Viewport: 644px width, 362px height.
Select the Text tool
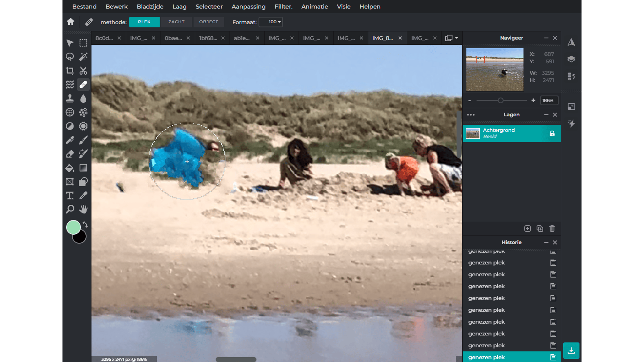coord(70,195)
